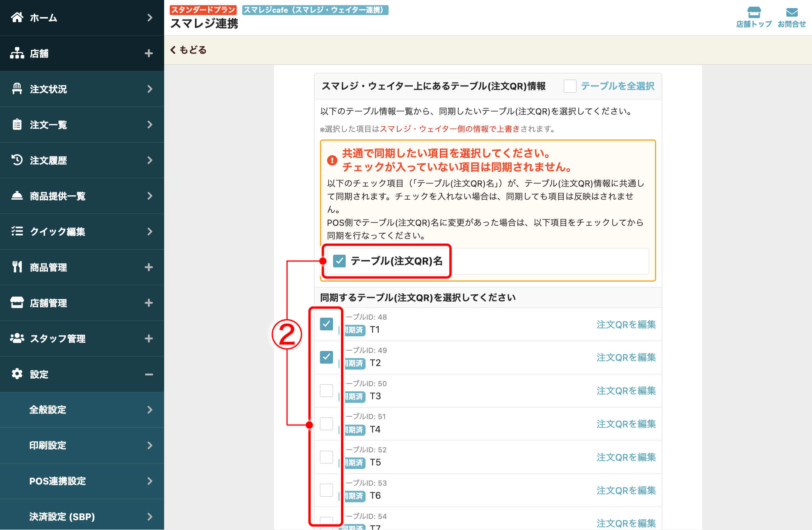Viewport: 812px width, 530px height.
Task: Click the 商品提供一覧 bell icon
Action: 17,196
